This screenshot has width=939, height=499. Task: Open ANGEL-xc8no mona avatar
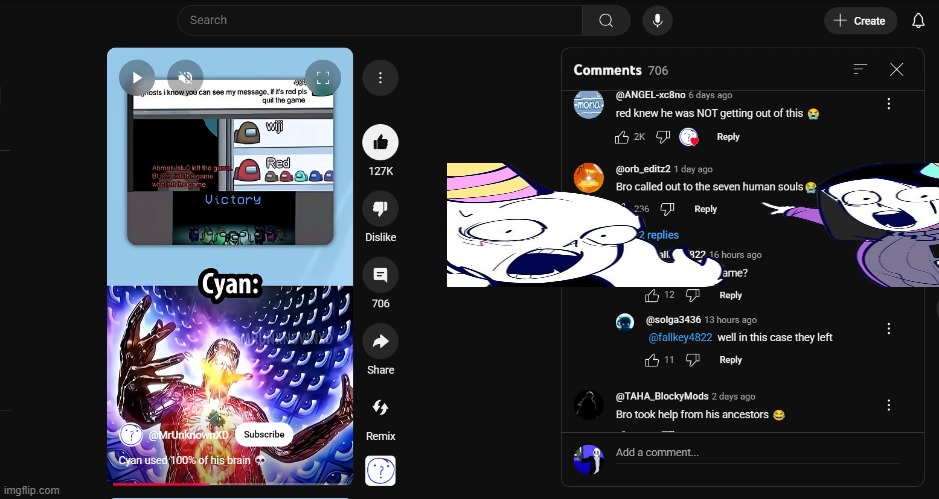click(x=589, y=104)
